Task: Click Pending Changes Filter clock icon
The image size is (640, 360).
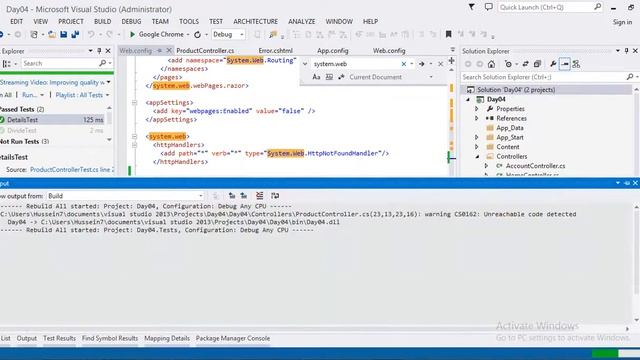Action: click(x=508, y=64)
